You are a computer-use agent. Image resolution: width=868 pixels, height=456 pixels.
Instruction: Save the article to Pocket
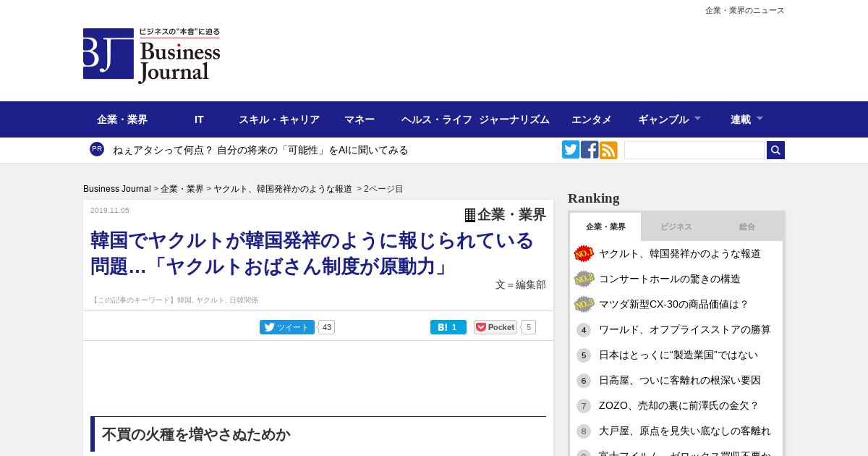pos(495,327)
